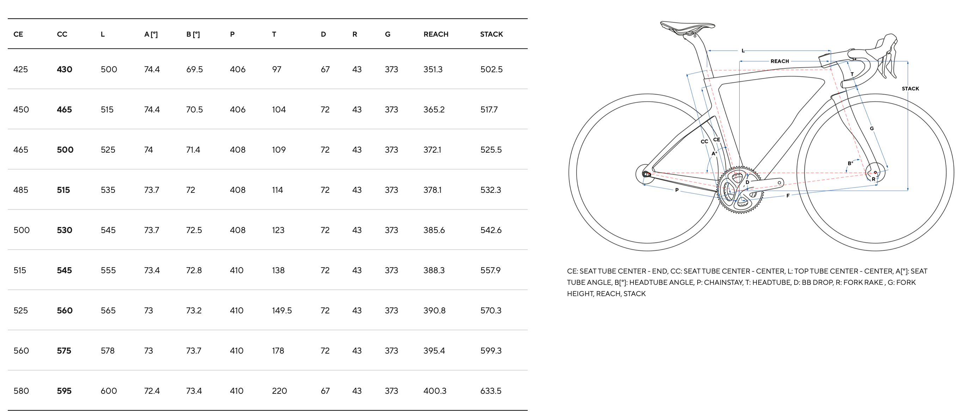The height and width of the screenshot is (416, 980).
Task: Select the bold 430 size cell
Action: [64, 69]
